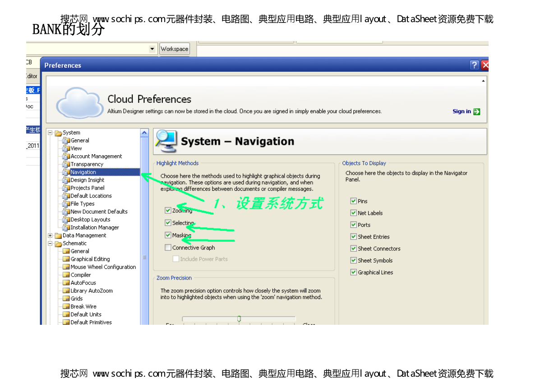The width and height of the screenshot is (554, 392).
Task: Click the Zoom Precision slider handle
Action: [239, 319]
